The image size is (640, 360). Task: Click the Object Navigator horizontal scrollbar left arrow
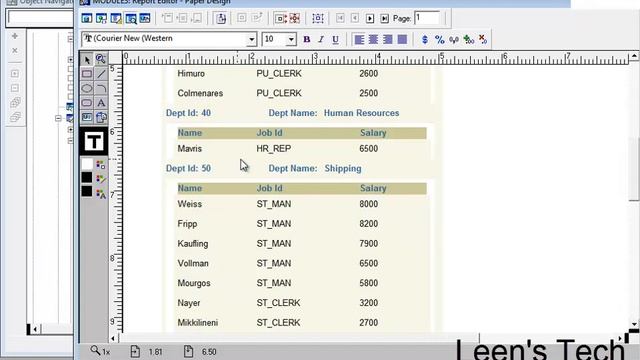[35, 329]
